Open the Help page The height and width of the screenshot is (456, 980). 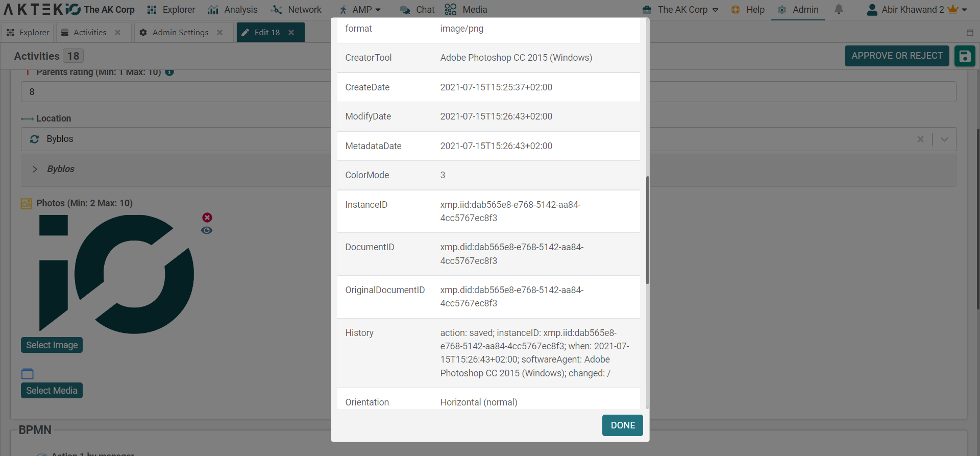748,10
